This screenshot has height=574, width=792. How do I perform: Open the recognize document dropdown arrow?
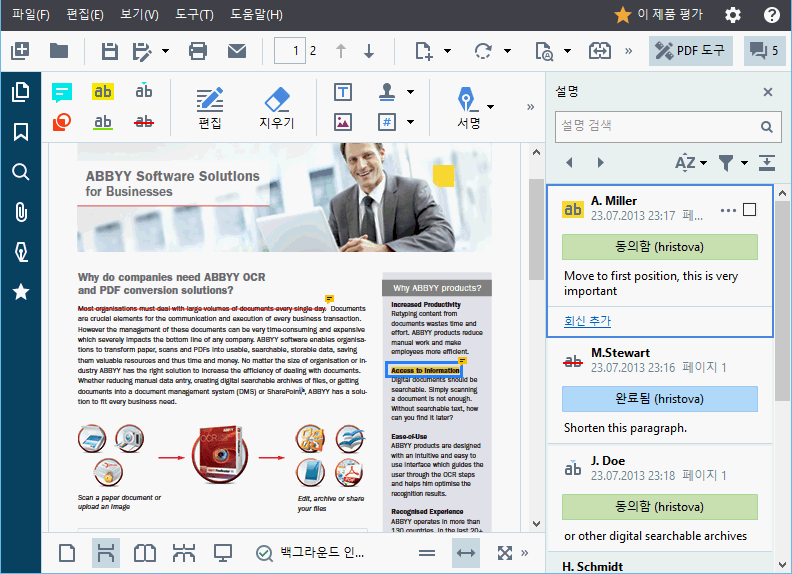click(x=567, y=51)
